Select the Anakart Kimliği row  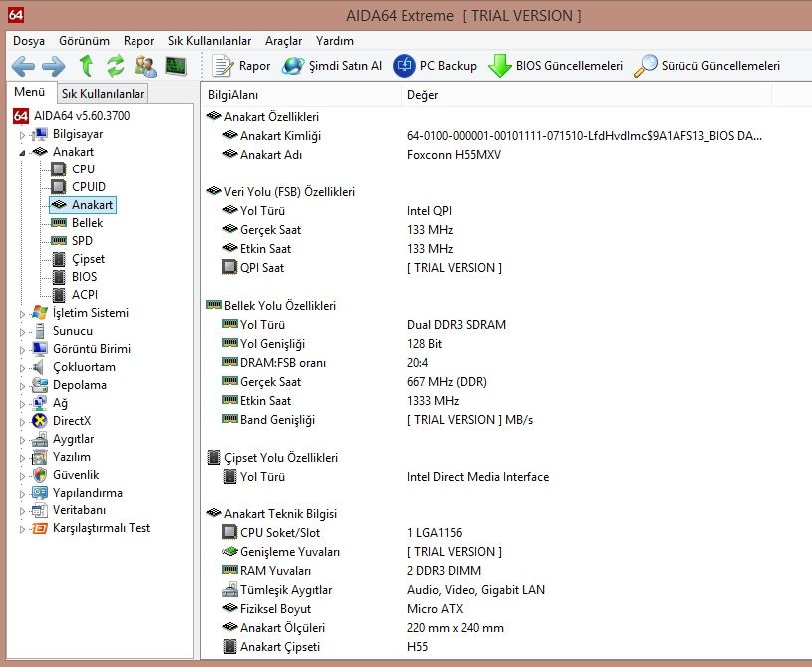tap(506, 136)
